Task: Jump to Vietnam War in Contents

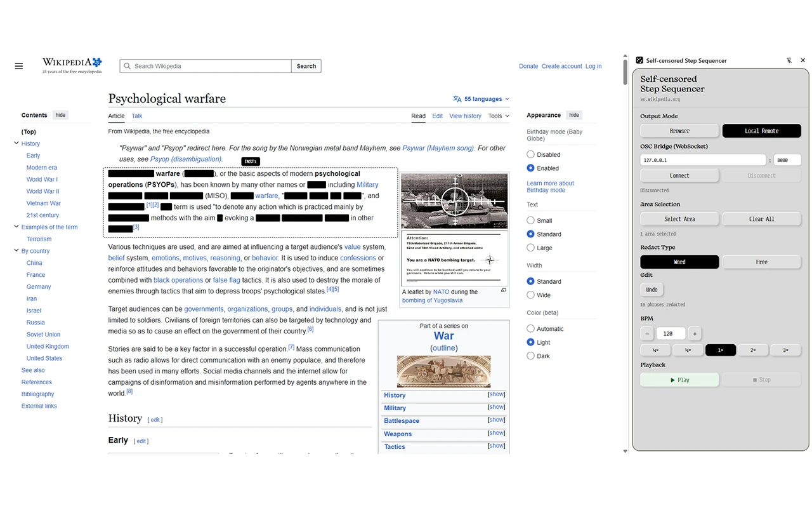Action: (44, 203)
